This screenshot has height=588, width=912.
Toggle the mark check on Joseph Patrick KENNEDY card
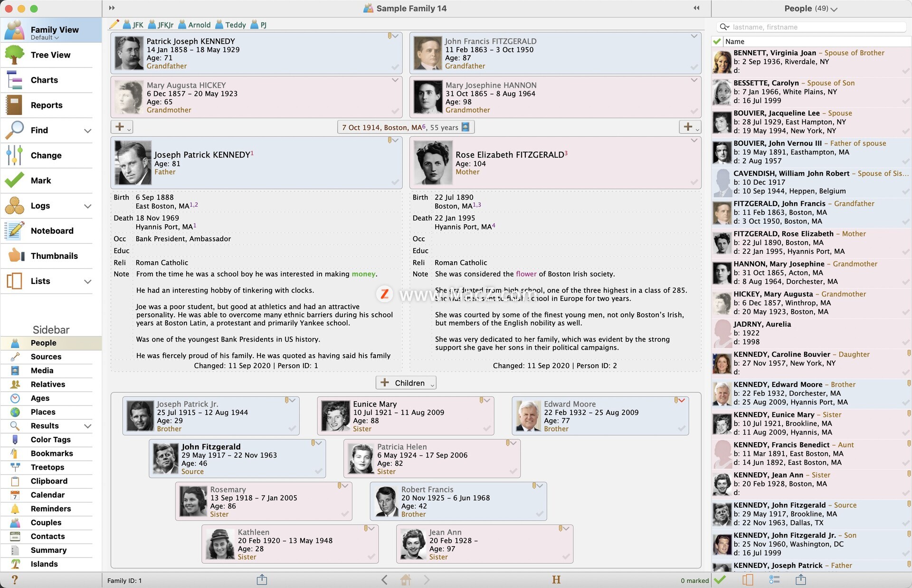395,182
